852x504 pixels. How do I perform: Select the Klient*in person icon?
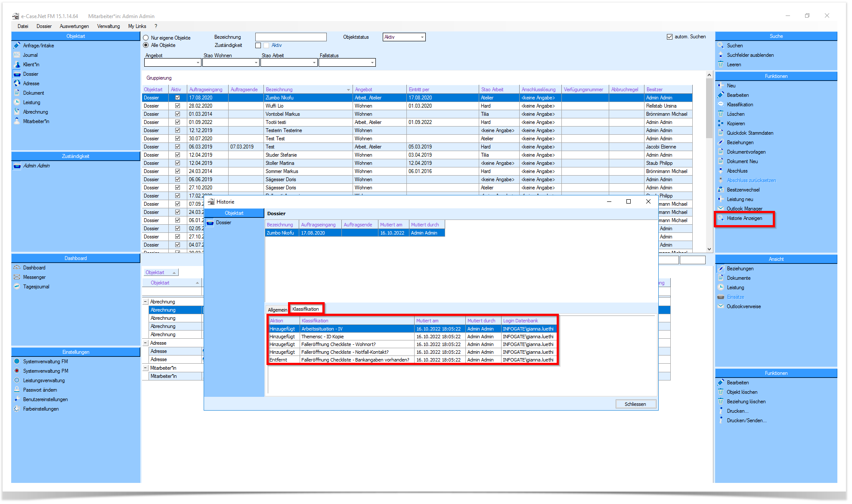pos(17,64)
